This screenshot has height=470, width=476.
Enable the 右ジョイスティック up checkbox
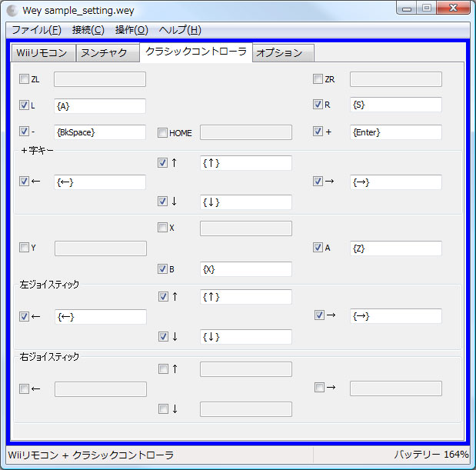[x=163, y=369]
